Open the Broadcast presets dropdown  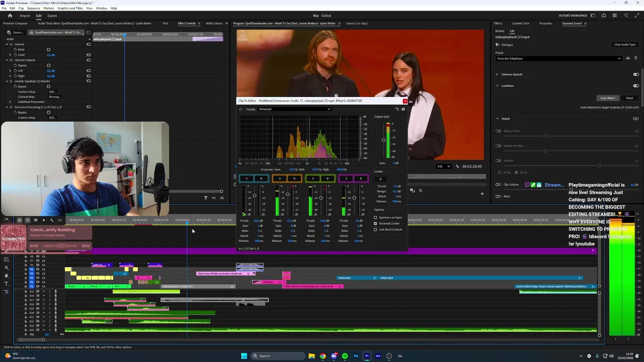tap(294, 109)
